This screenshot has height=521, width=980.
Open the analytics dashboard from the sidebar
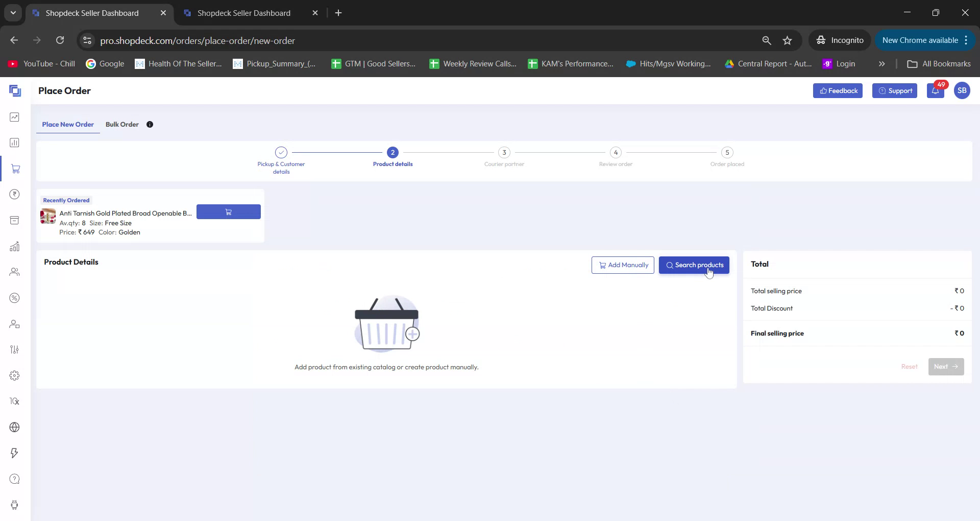[15, 117]
